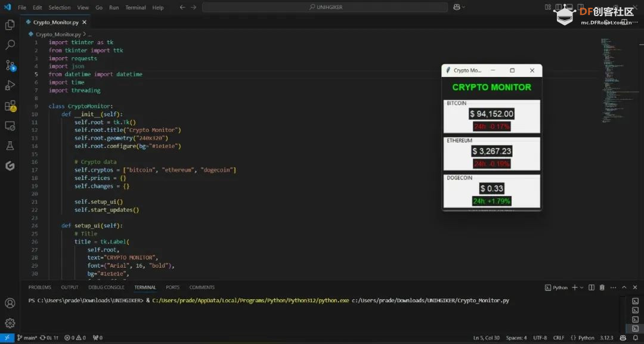Click the Copilot status icon in status bar
Image resolution: width=644 pixels, height=344 pixels.
coord(623,338)
